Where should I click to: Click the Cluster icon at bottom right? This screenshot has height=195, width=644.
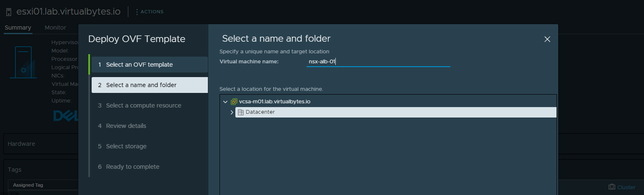[612, 187]
